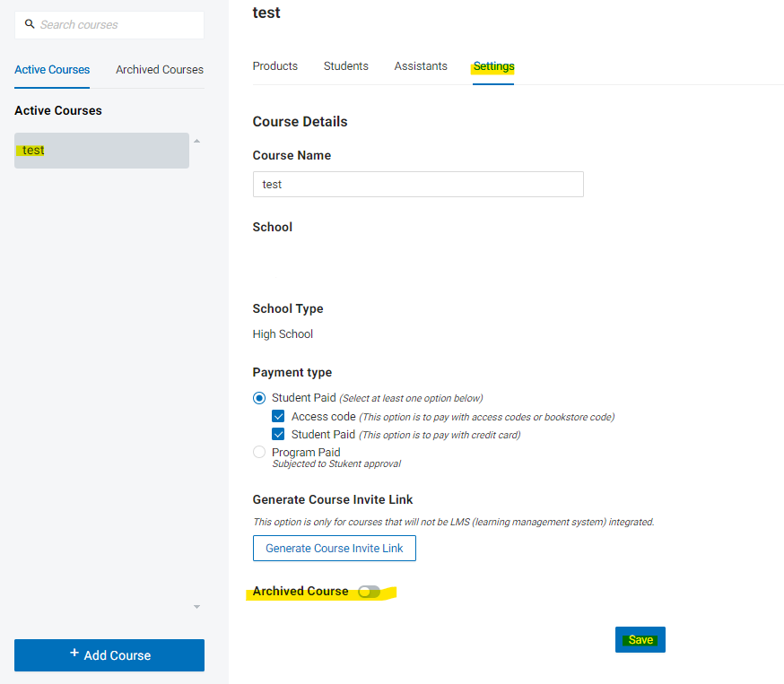Switch to the Archived Courses tab
This screenshot has height=684, width=784.
point(160,69)
